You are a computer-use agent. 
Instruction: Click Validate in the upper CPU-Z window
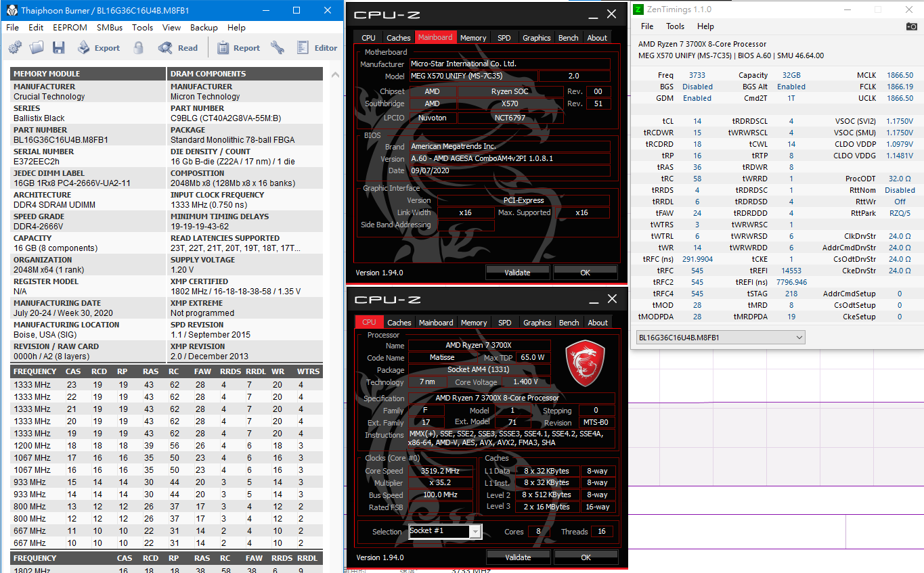(x=517, y=273)
